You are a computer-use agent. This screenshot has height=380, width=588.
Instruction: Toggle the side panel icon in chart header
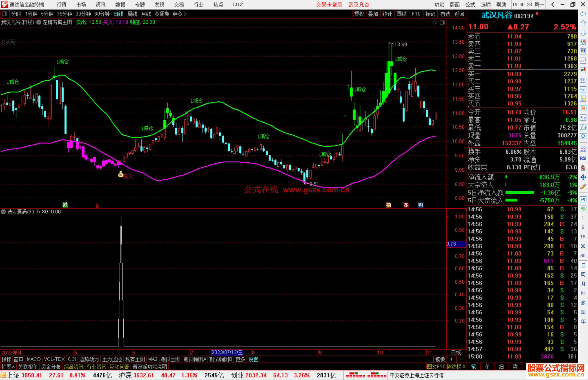coord(442,22)
